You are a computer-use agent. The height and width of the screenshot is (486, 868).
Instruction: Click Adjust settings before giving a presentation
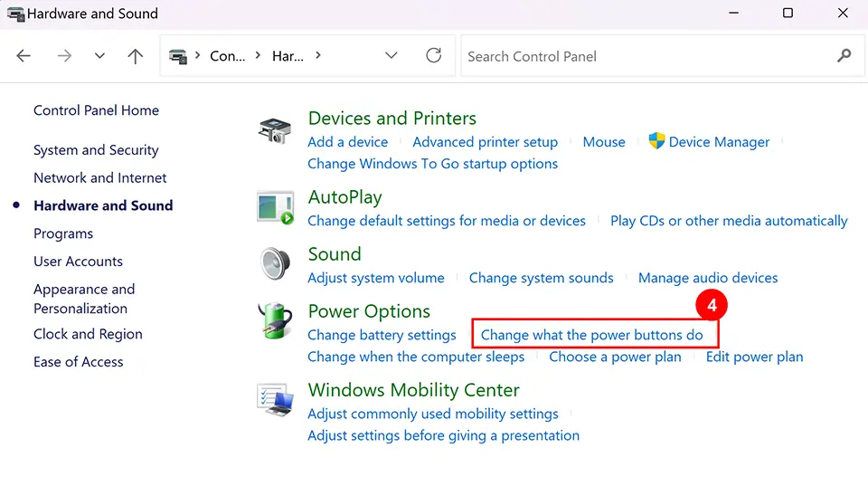[443, 435]
